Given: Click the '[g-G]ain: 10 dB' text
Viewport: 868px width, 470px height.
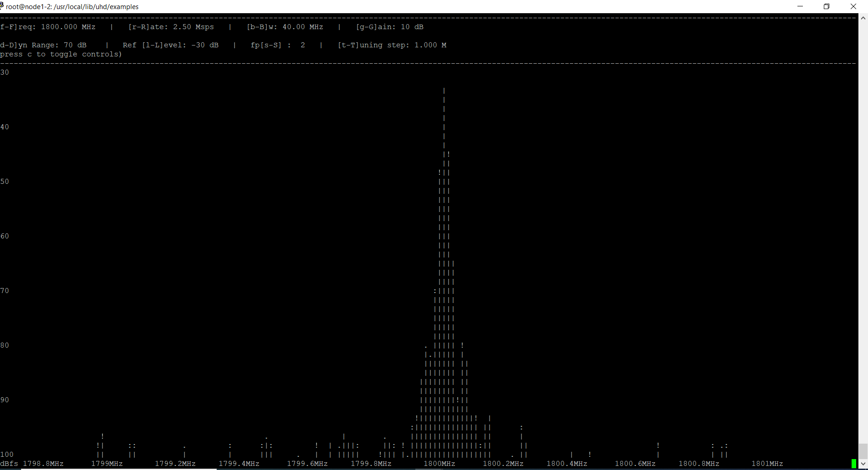Looking at the screenshot, I should click(x=389, y=27).
